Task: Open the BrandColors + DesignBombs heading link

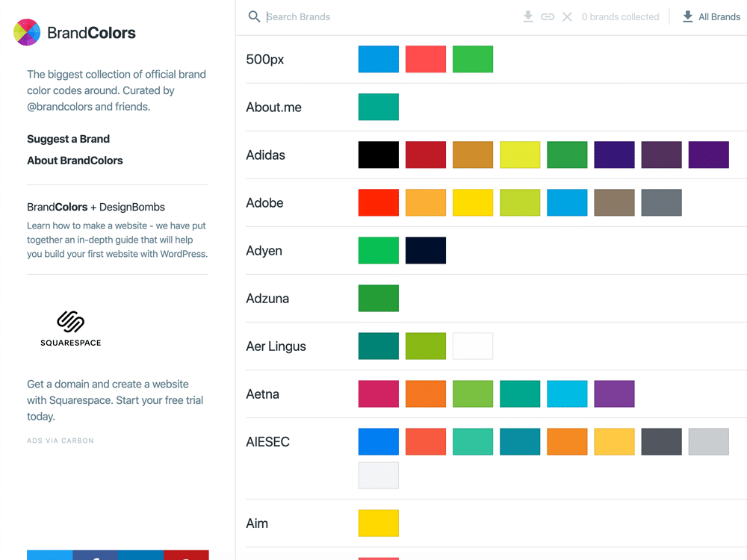Action: click(96, 207)
